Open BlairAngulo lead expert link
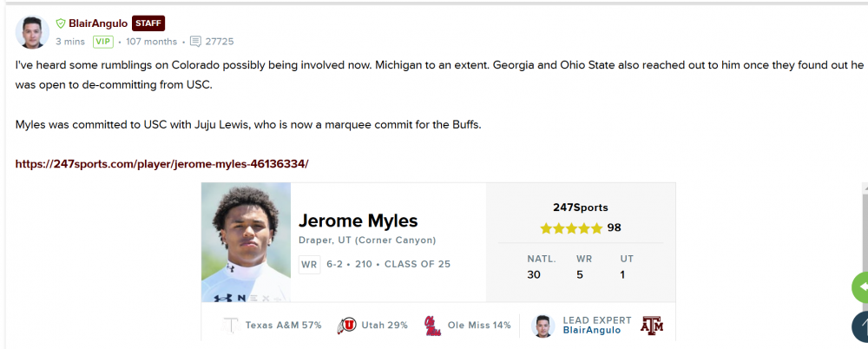Viewport: 868px width, 349px height. 592,331
